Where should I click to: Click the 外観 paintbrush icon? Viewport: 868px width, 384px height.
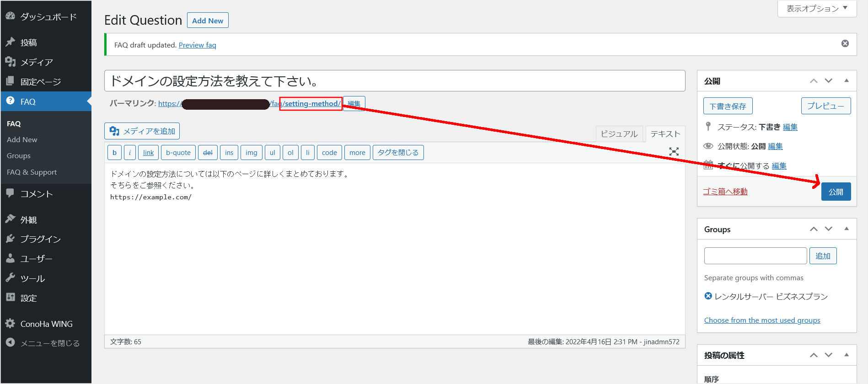coord(11,219)
